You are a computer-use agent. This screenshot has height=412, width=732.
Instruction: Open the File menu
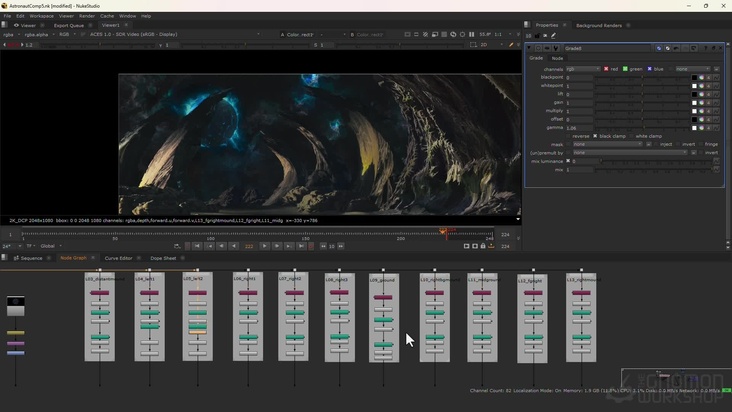[x=7, y=16]
